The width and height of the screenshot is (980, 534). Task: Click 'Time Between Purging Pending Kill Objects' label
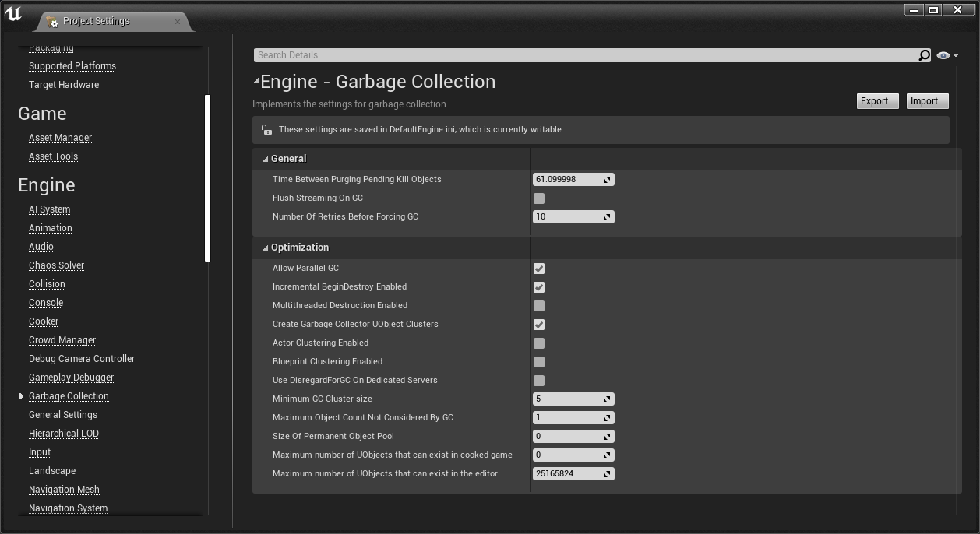click(357, 180)
